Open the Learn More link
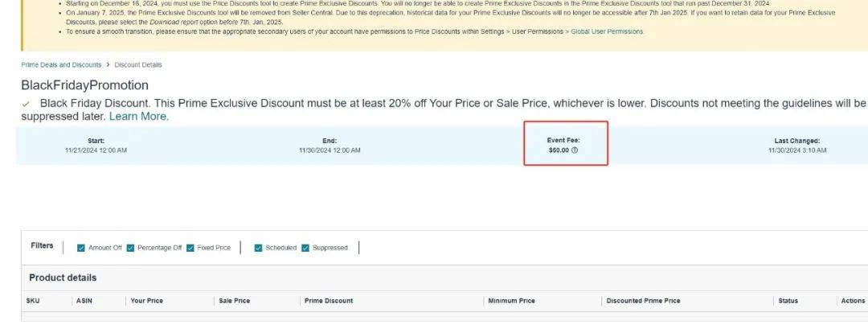868x325 pixels. coord(138,117)
